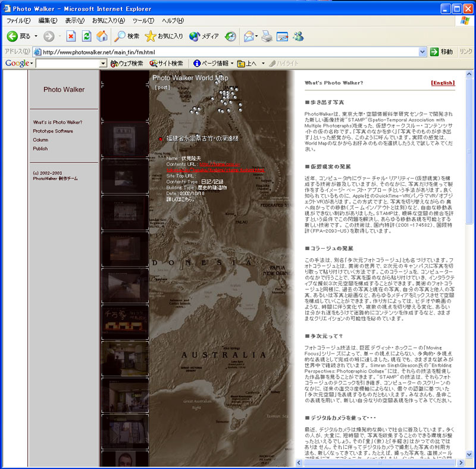Open the Media (メディア) panel

(204, 36)
